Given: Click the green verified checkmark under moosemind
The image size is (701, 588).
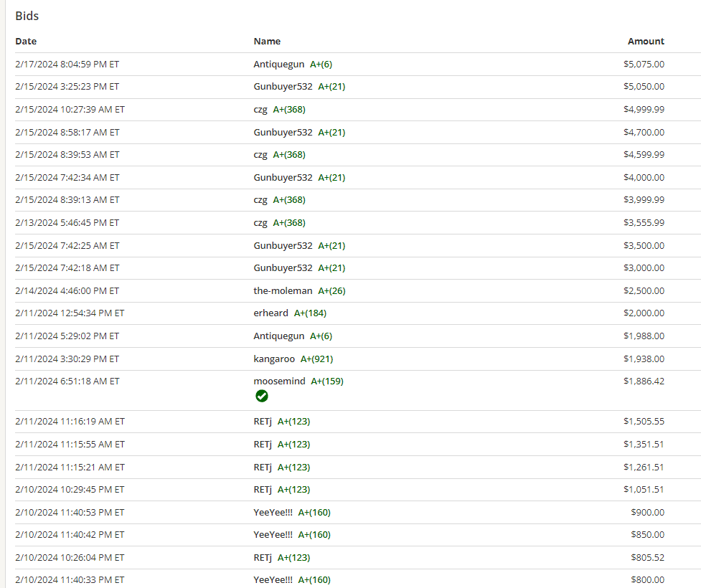Looking at the screenshot, I should [262, 396].
